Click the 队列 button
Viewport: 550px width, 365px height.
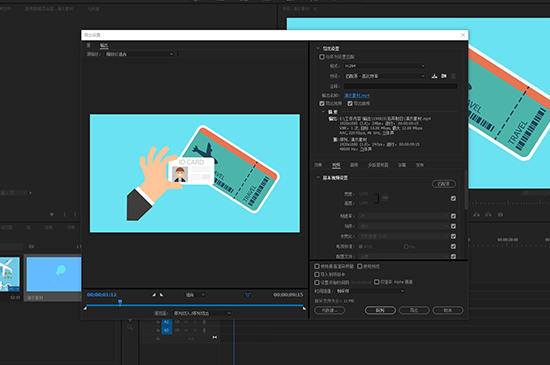pyautogui.click(x=380, y=310)
